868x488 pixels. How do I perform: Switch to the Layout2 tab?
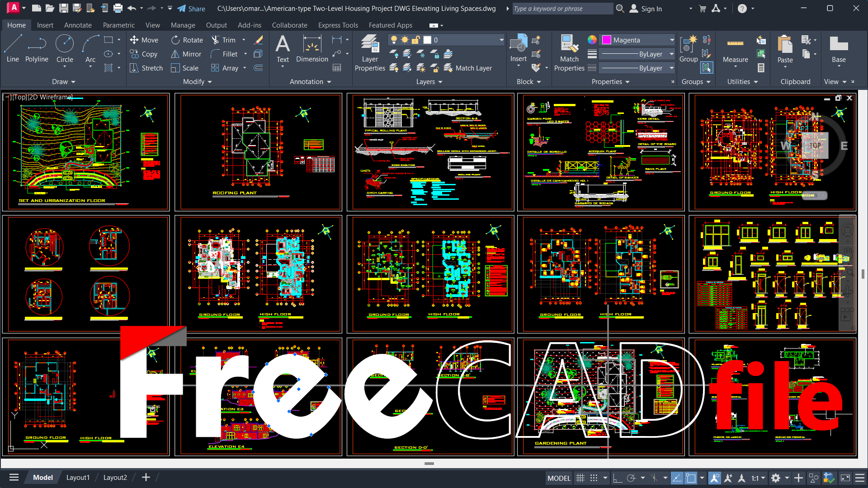point(115,478)
